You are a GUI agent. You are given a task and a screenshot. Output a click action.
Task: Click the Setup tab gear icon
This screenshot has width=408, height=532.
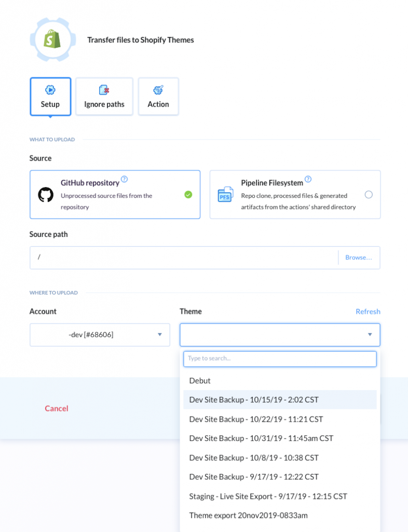pyautogui.click(x=50, y=90)
